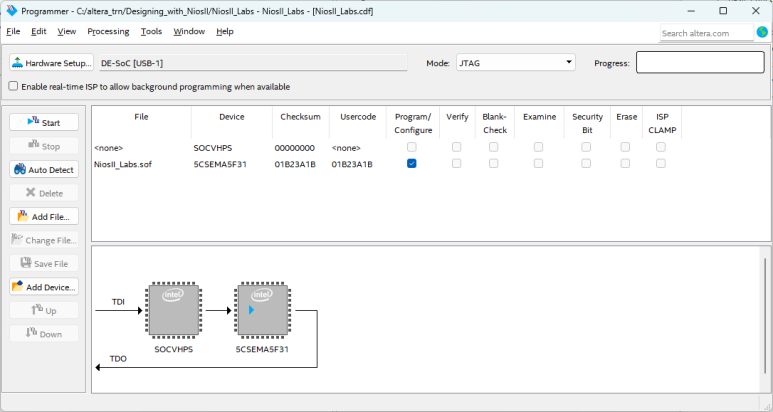Check ISP CLAMP for NiosII_Labs.sof row
The width and height of the screenshot is (773, 412).
click(x=661, y=163)
